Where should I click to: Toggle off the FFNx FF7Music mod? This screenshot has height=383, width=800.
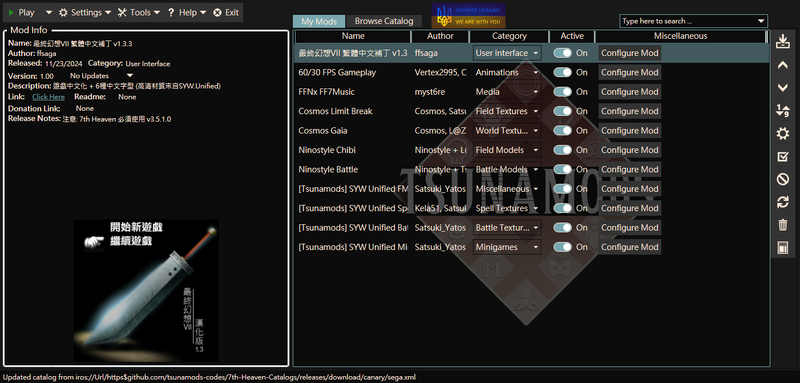click(x=562, y=92)
